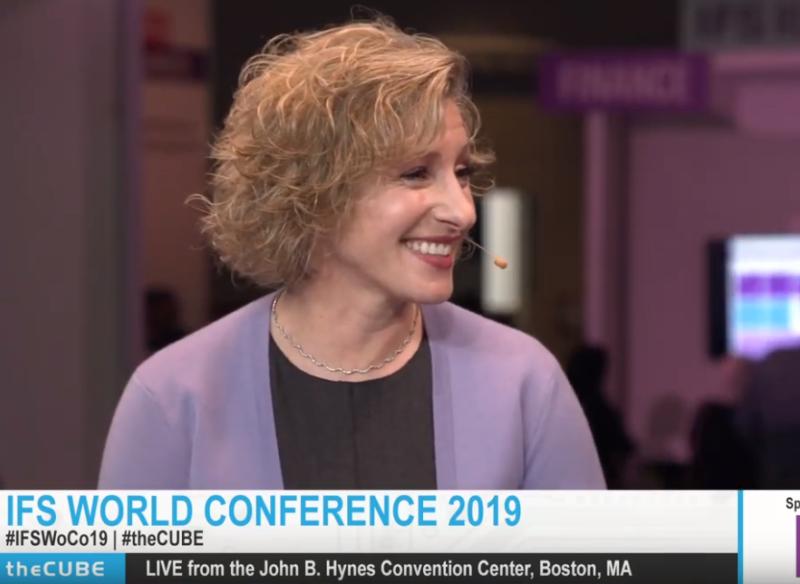Viewport: 800px width, 584px height.
Task: Click theCUBE logo in the lower bar
Action: point(55,569)
